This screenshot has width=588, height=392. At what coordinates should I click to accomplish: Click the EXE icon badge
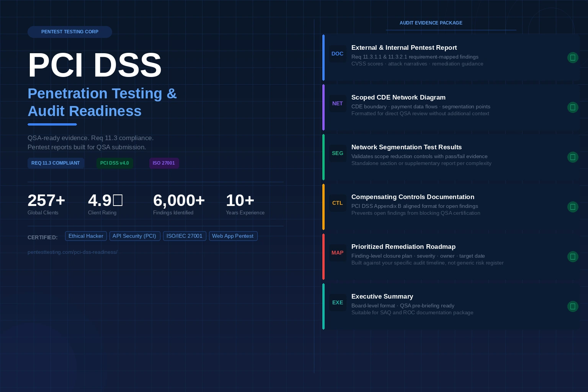(338, 302)
